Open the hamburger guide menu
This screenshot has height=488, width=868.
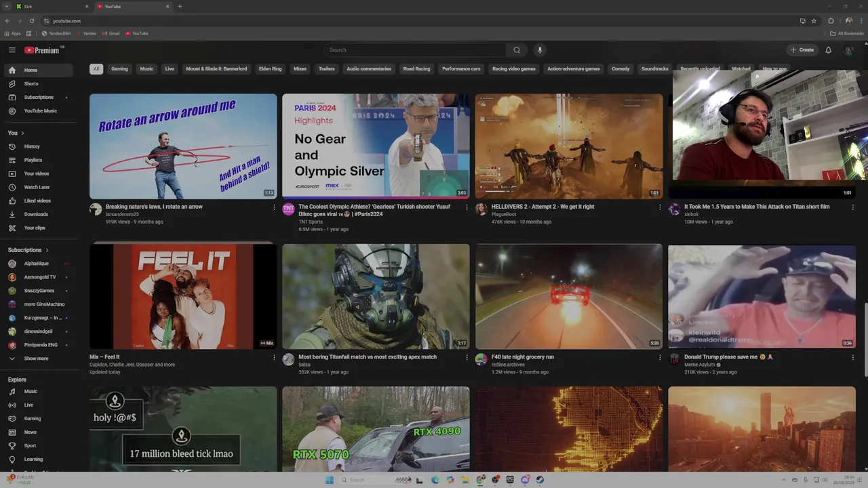click(12, 50)
